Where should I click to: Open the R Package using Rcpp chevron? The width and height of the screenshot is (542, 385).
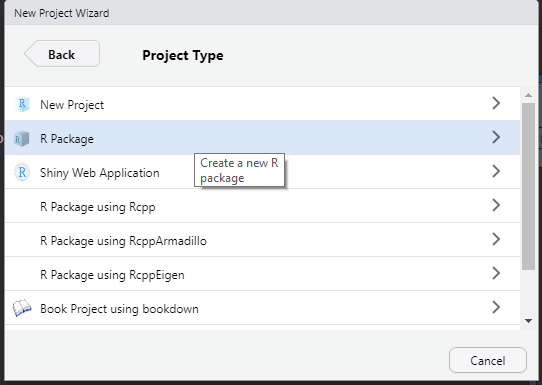click(496, 205)
